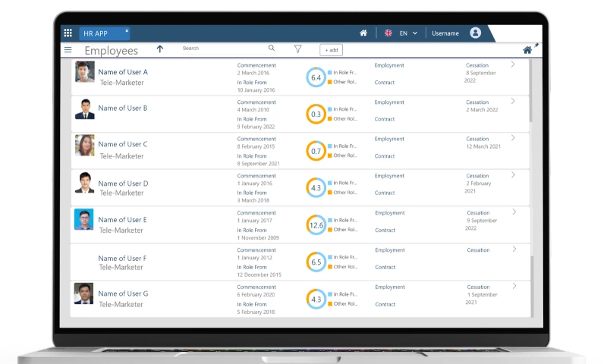Go to home via top bar icon
Screen dimensions: 607x364
click(363, 33)
